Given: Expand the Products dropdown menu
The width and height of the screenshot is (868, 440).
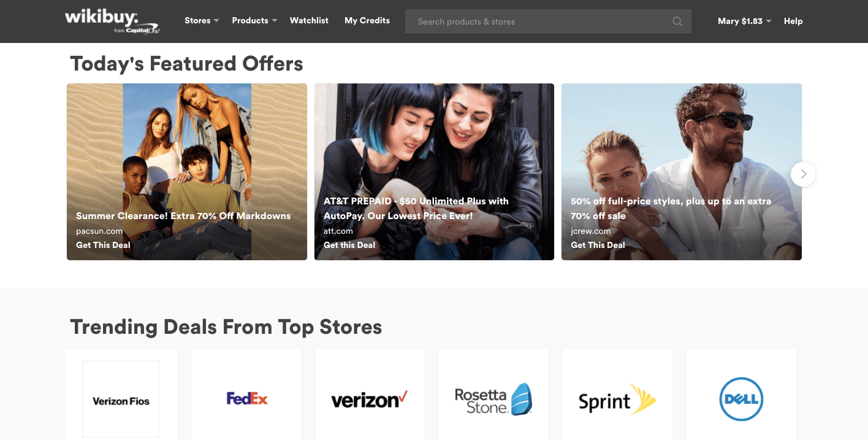Looking at the screenshot, I should (254, 21).
